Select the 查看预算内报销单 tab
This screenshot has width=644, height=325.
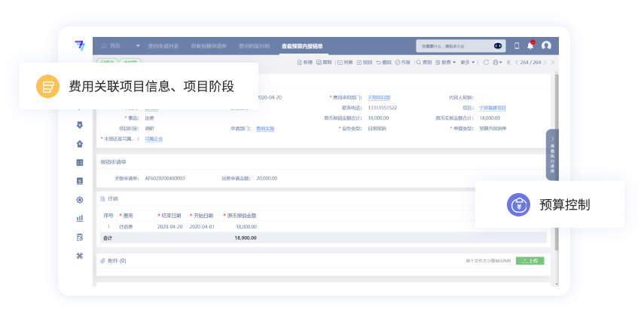(x=301, y=46)
